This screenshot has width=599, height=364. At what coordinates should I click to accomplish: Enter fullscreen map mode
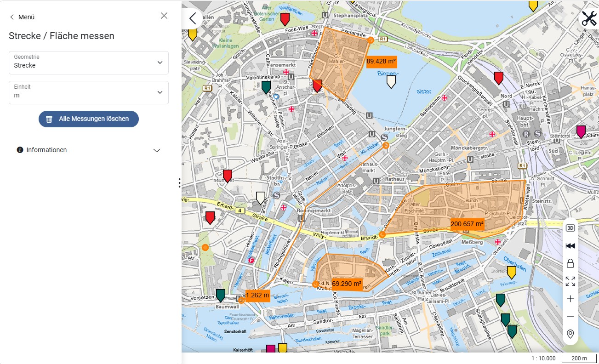coord(570,281)
